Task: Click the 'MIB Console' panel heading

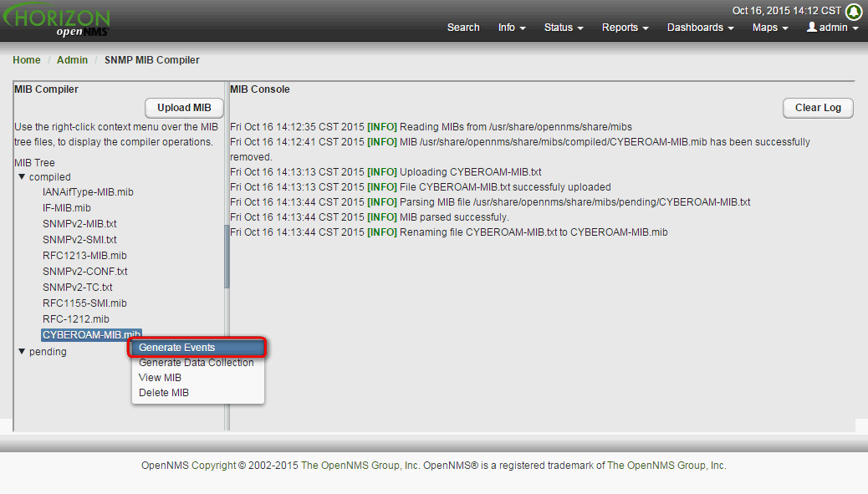Action: click(x=259, y=89)
